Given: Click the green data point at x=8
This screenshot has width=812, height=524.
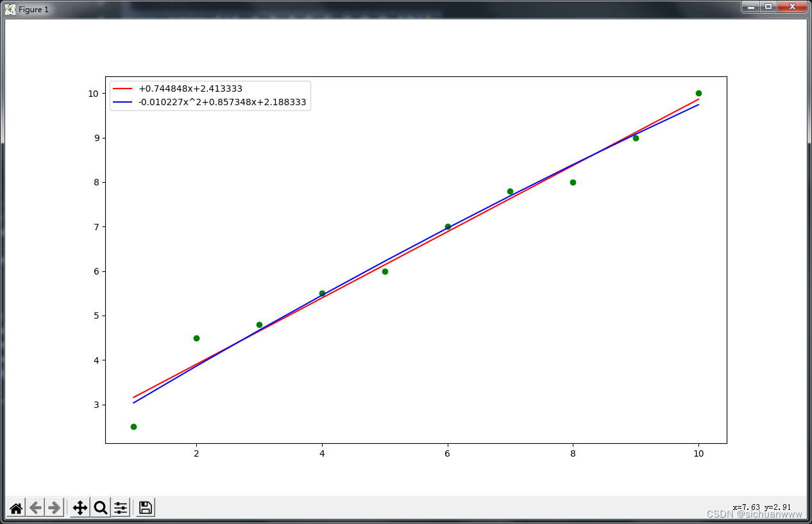Looking at the screenshot, I should click(x=573, y=182).
